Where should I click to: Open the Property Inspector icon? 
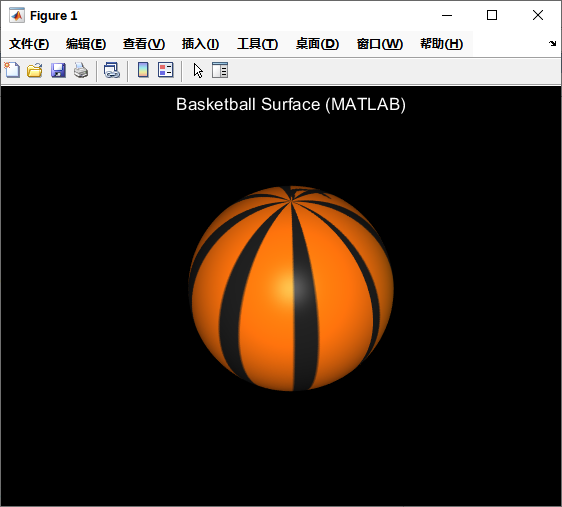point(220,70)
